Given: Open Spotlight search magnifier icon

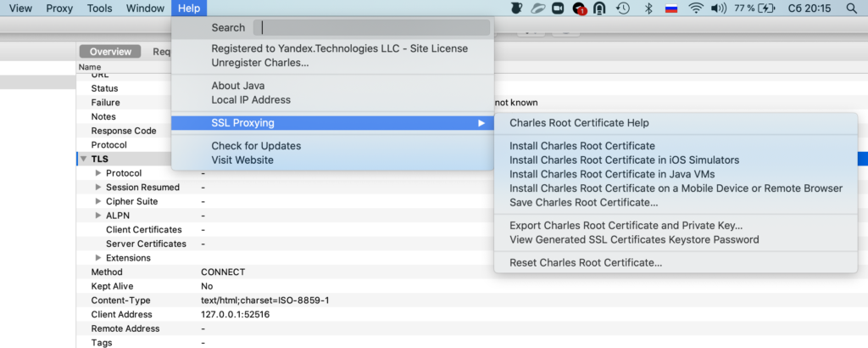Looking at the screenshot, I should coord(851,8).
